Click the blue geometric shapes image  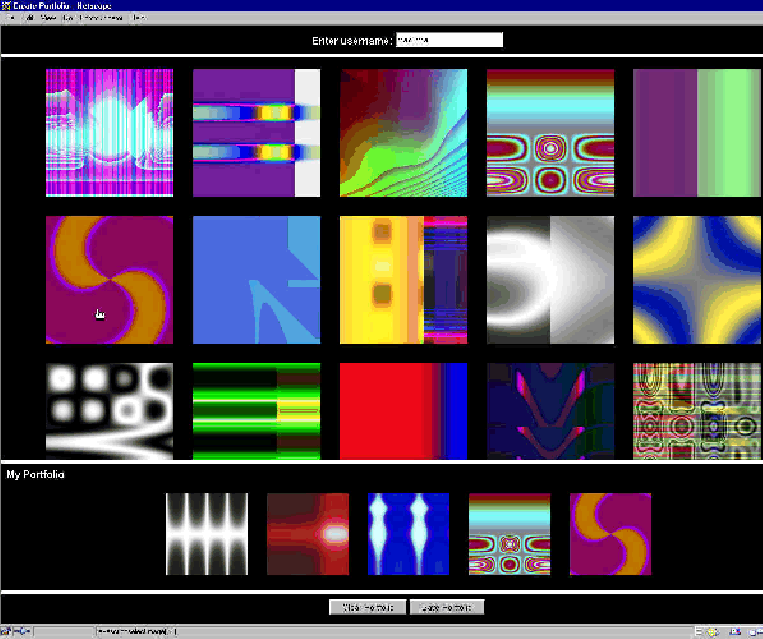coord(256,279)
